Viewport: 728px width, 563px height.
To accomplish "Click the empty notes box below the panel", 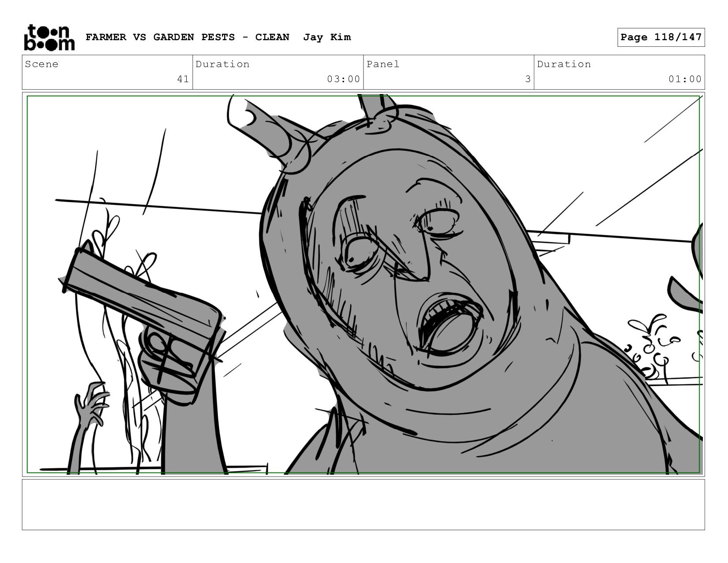I will pos(363,505).
